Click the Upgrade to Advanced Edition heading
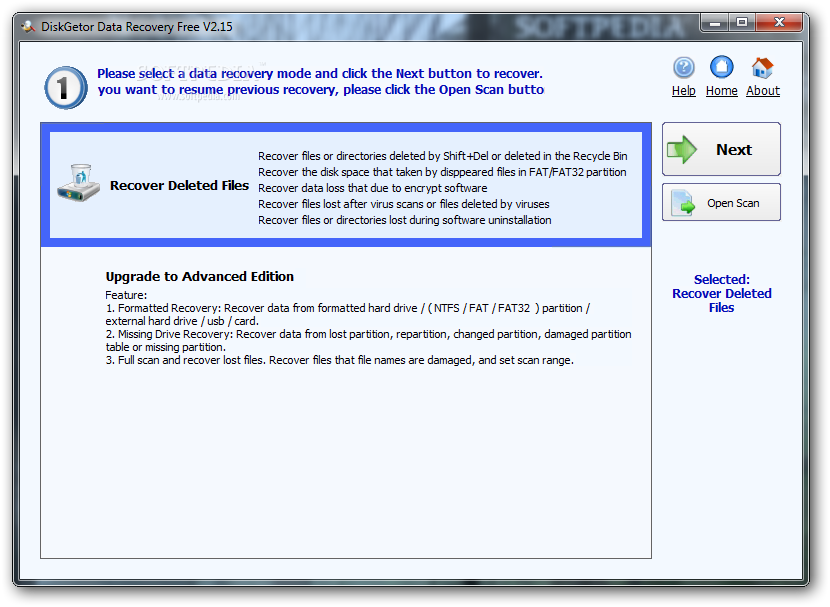 [x=200, y=277]
